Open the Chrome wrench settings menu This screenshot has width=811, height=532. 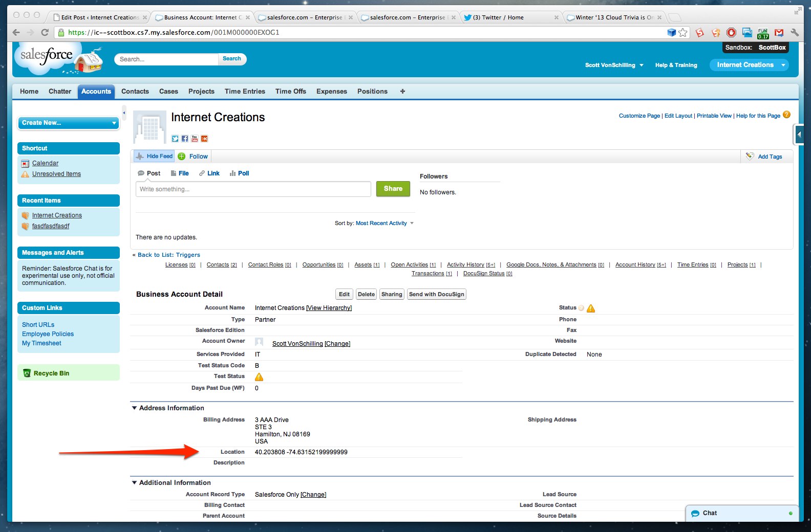pos(795,32)
